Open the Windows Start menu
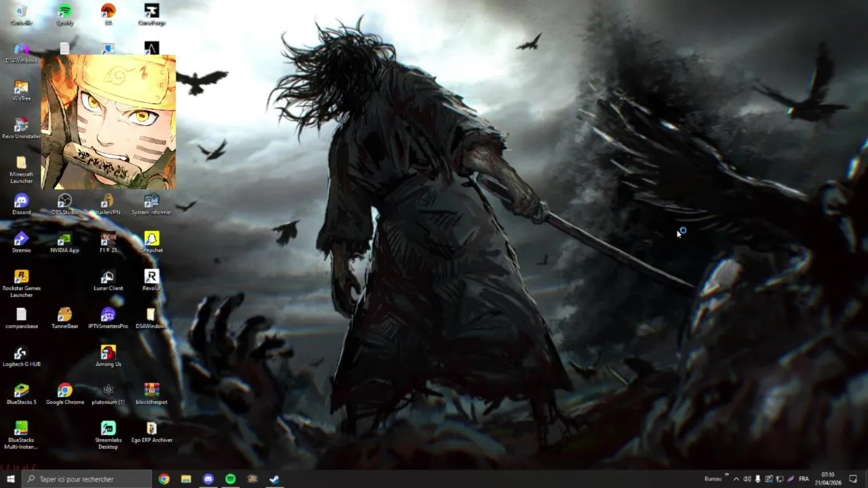Image resolution: width=868 pixels, height=488 pixels. click(x=10, y=479)
